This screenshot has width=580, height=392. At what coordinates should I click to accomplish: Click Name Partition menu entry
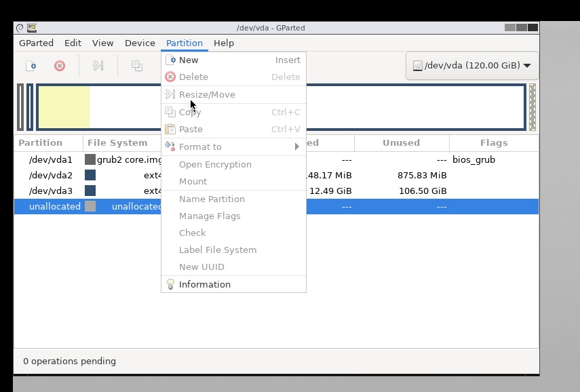click(233, 199)
